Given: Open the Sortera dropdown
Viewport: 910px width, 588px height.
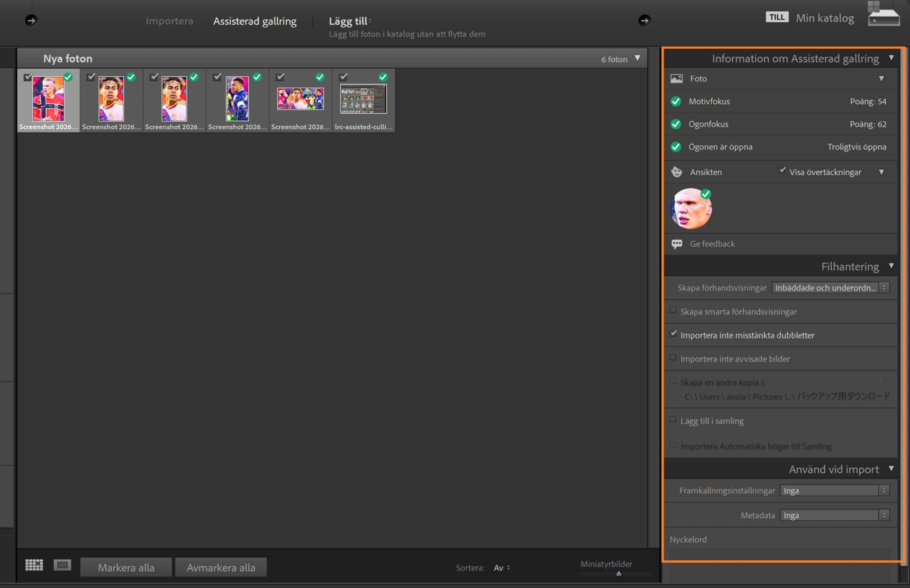Looking at the screenshot, I should (501, 568).
